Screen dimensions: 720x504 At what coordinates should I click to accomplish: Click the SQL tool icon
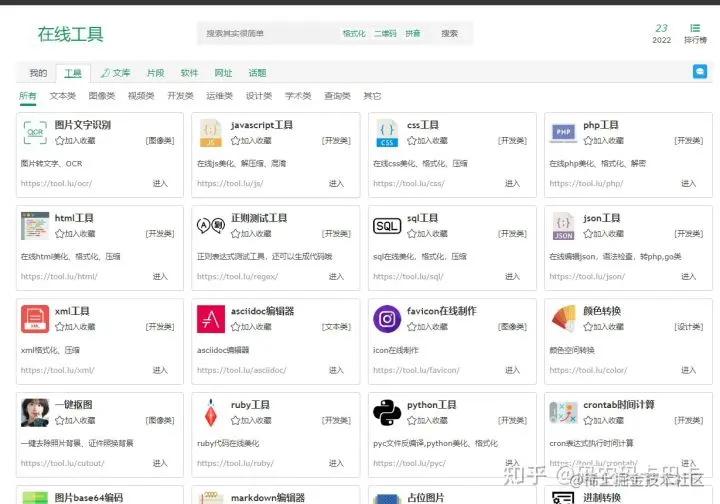click(x=387, y=226)
